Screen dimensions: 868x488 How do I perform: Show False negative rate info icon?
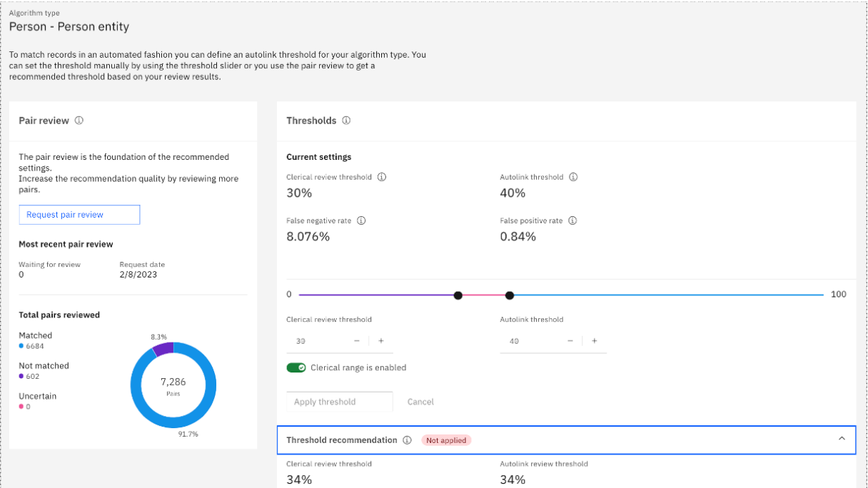click(361, 221)
